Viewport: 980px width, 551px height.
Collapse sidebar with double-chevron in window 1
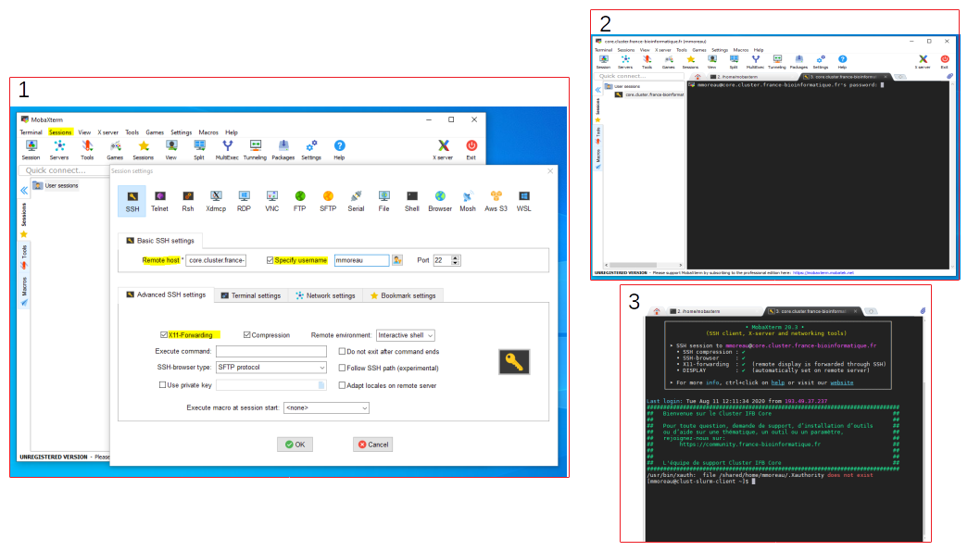24,190
